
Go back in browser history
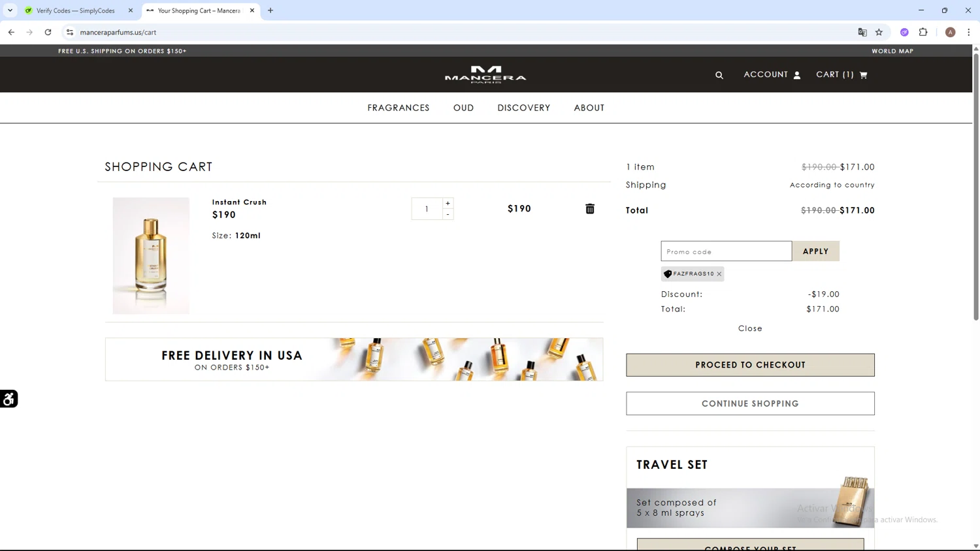click(x=11, y=32)
